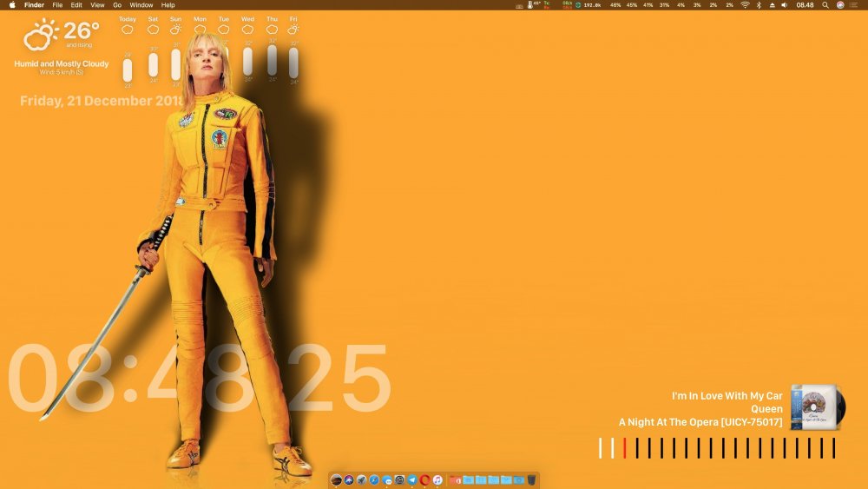Click current temperature 26° in weather widget
The image size is (868, 489).
coord(82,30)
